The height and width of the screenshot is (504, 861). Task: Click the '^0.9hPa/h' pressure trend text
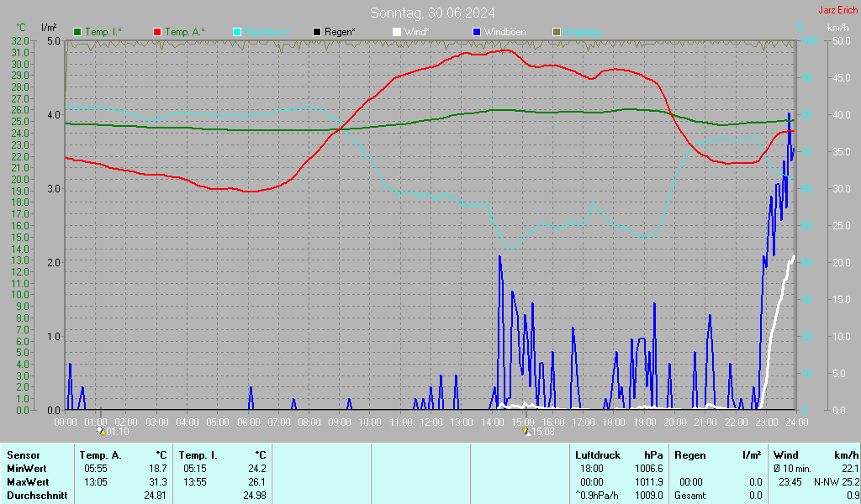click(x=597, y=496)
